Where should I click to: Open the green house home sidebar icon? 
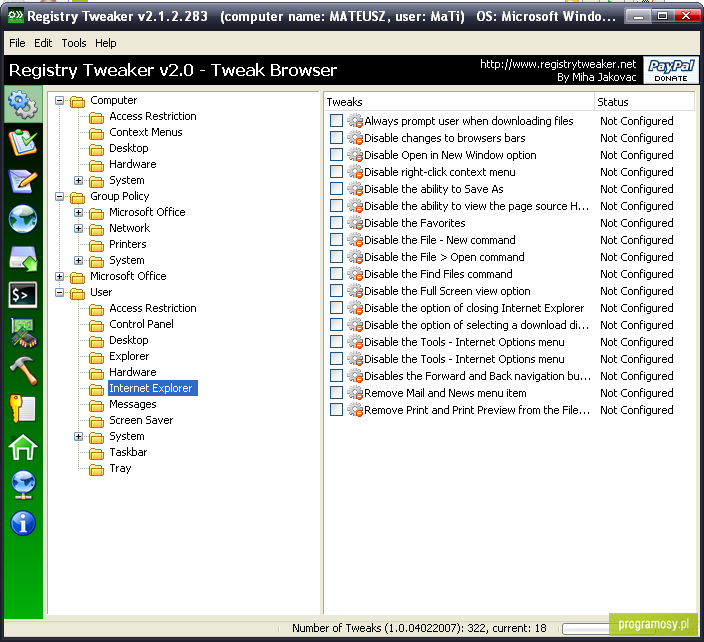pos(23,447)
